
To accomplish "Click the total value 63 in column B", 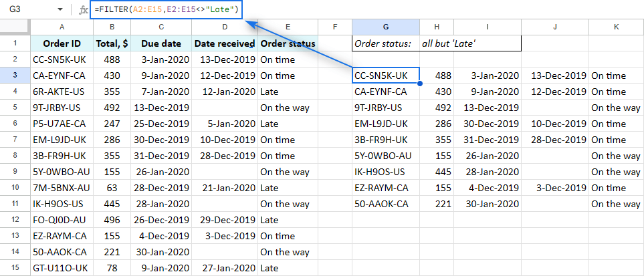I will (x=112, y=188).
